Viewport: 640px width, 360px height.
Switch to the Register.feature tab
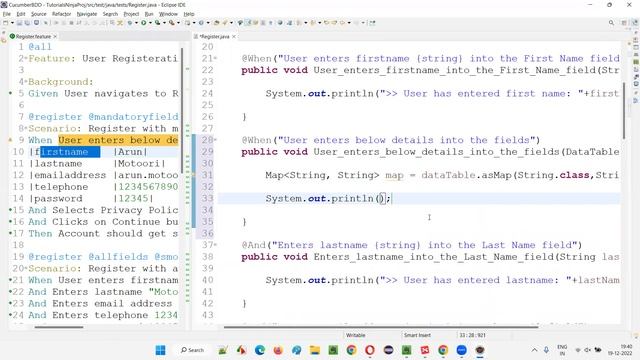(33, 36)
